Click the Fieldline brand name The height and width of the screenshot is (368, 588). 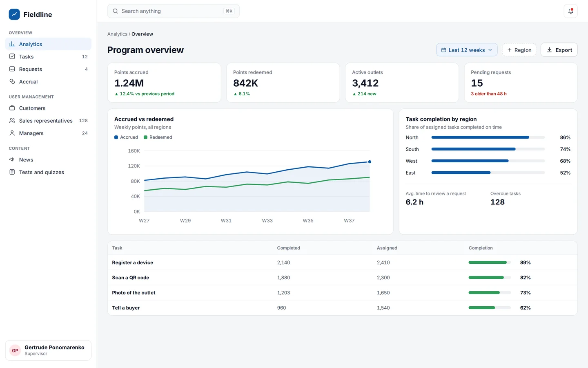[38, 14]
